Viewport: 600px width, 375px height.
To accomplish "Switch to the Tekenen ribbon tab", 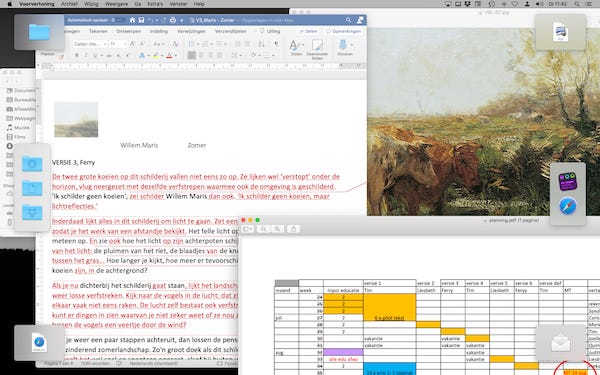I will click(x=98, y=31).
